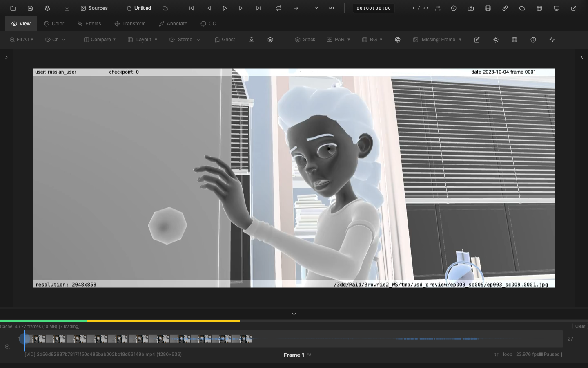Switch to the Annotate tab
This screenshot has height=368, width=588.
pos(173,24)
